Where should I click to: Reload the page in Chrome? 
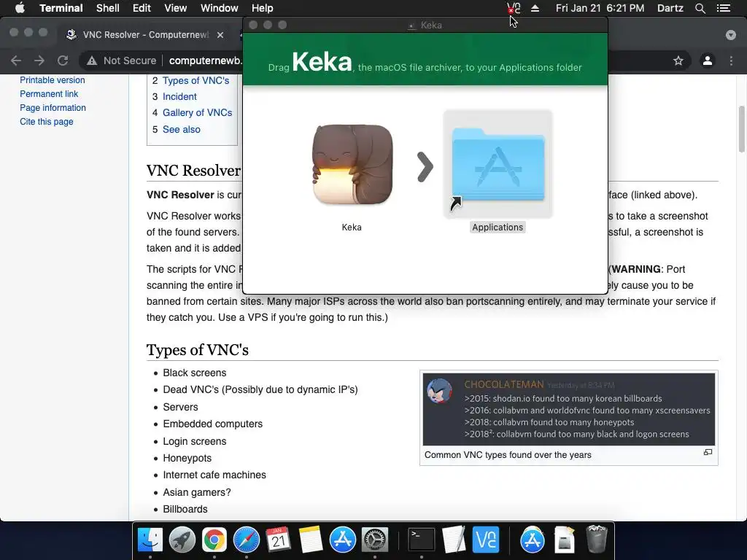(x=63, y=61)
